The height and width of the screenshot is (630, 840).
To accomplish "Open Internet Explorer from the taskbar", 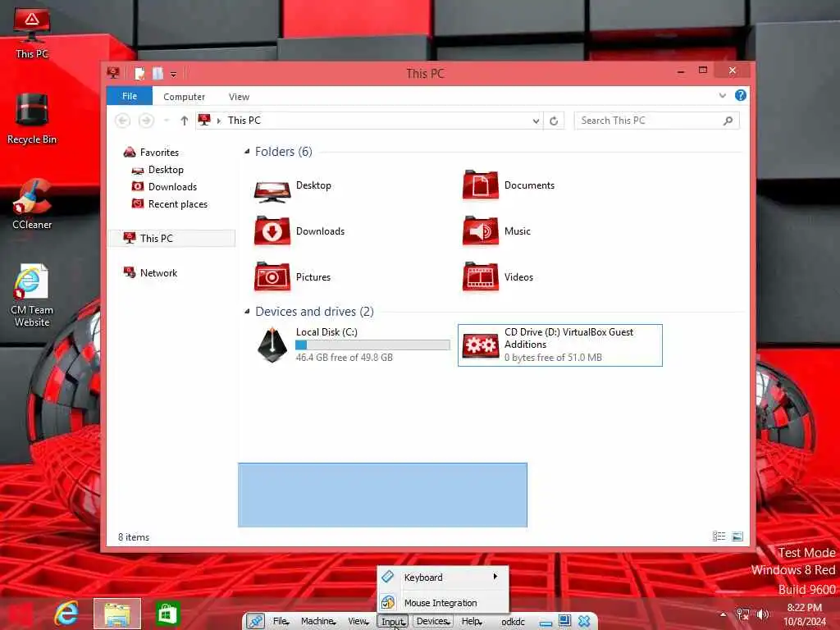I will [66, 613].
